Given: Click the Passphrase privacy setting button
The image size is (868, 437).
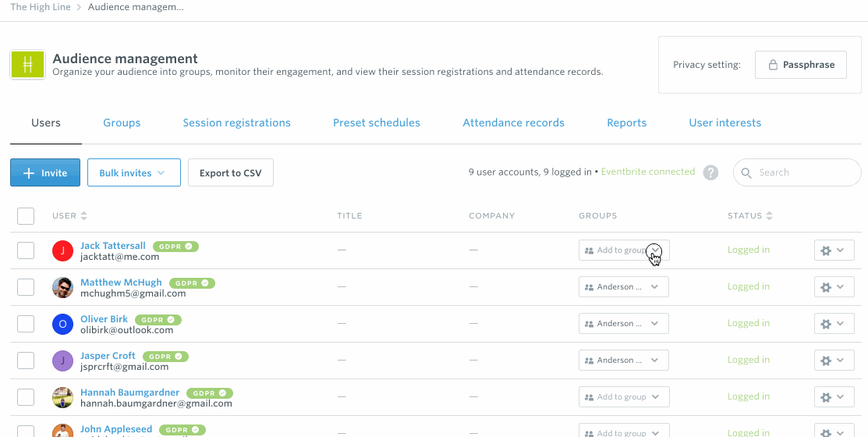Looking at the screenshot, I should (800, 65).
